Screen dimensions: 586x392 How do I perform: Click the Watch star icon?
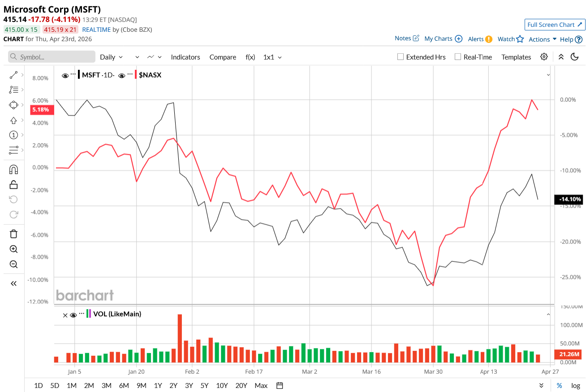520,39
